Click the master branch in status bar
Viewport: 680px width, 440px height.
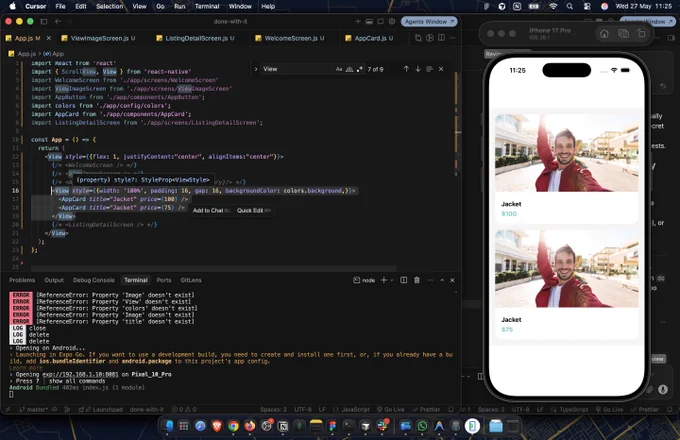tap(33, 409)
